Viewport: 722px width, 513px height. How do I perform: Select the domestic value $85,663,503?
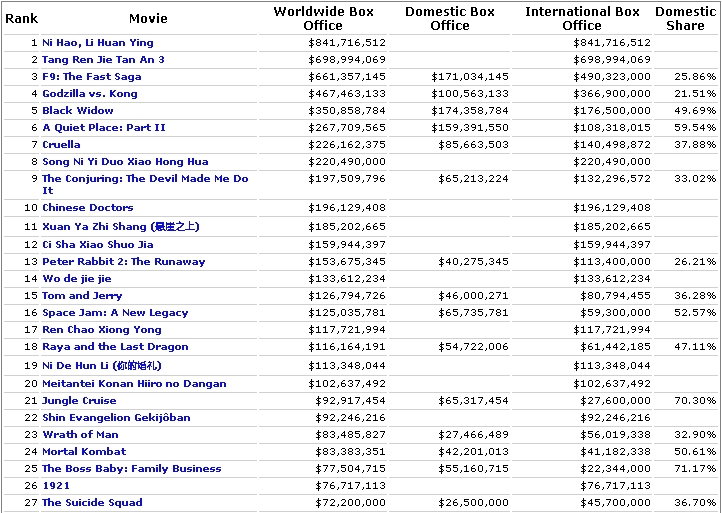click(x=473, y=145)
